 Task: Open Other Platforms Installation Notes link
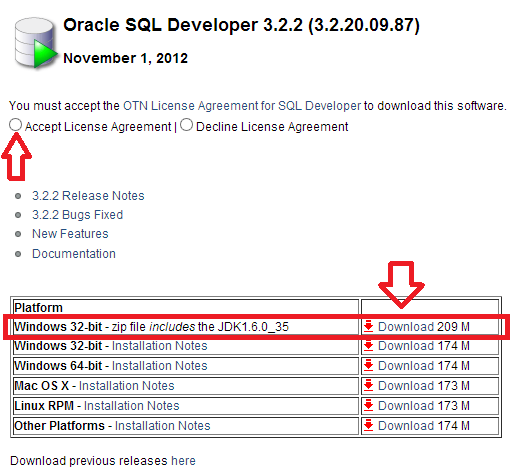[x=163, y=426]
